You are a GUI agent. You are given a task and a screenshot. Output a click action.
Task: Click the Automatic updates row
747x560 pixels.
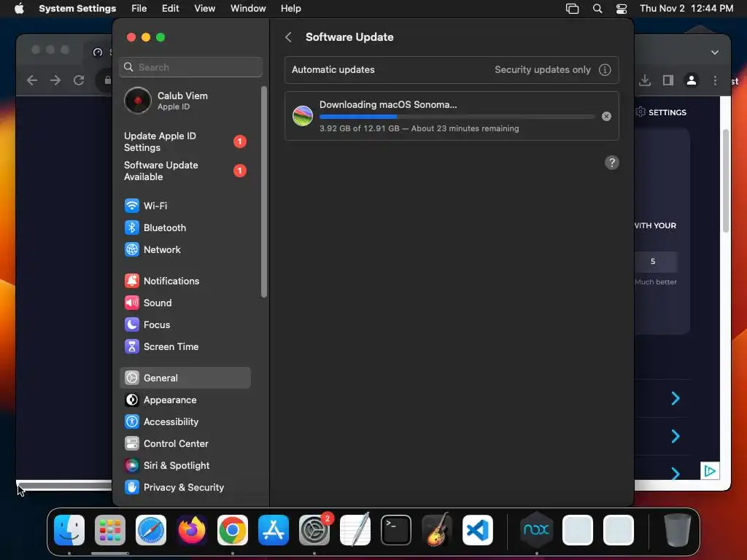[x=452, y=70]
